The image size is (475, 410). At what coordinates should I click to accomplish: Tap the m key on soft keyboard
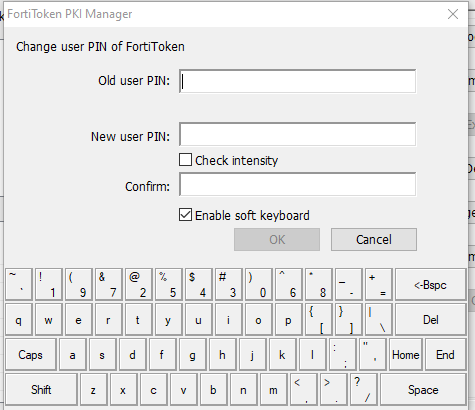click(x=274, y=389)
